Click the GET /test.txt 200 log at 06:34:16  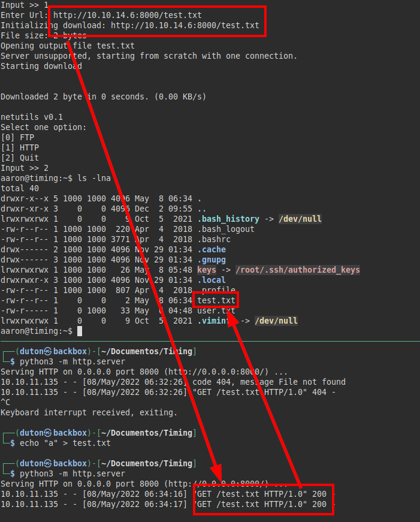coord(167,494)
